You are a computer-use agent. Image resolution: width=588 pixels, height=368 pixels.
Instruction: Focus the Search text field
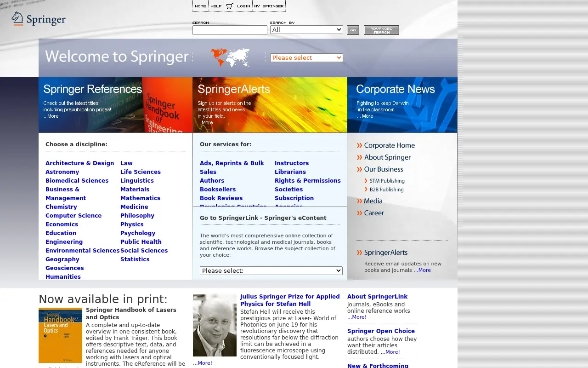tap(230, 30)
